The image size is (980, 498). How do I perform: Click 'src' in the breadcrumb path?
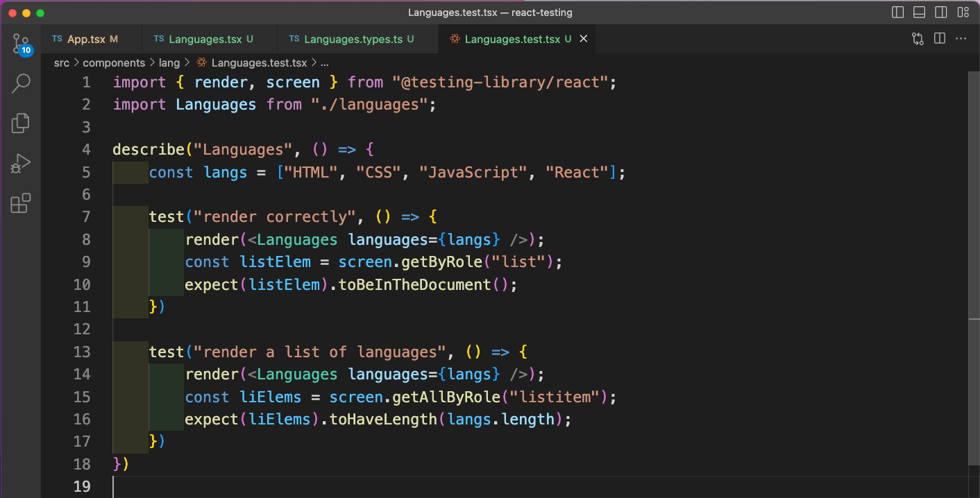61,62
